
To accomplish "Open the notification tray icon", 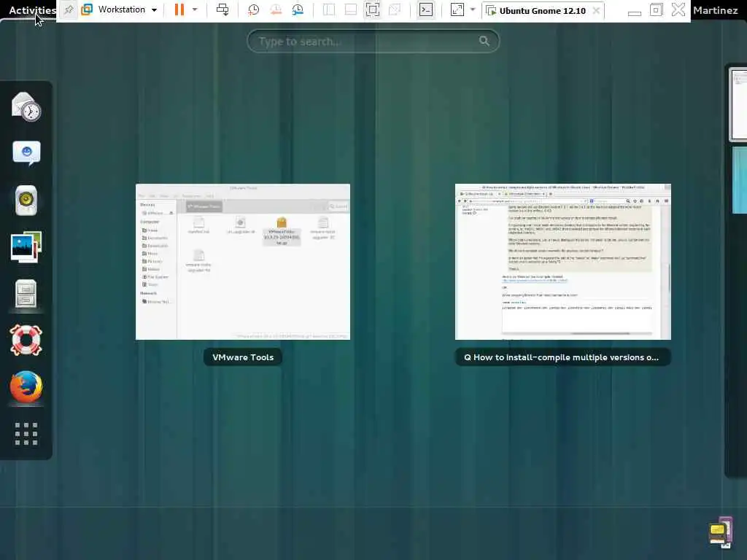I will (x=720, y=532).
